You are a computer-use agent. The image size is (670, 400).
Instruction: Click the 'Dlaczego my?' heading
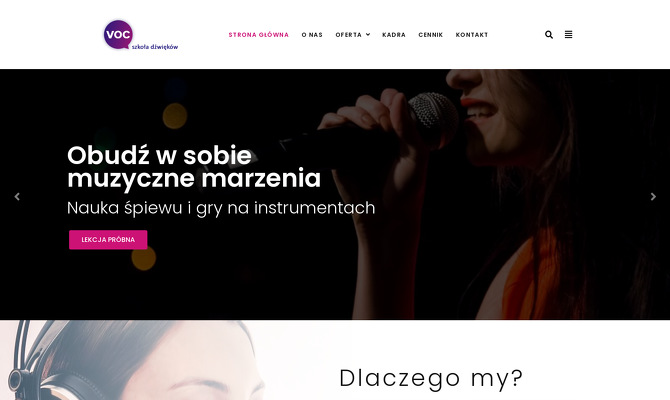pos(431,378)
